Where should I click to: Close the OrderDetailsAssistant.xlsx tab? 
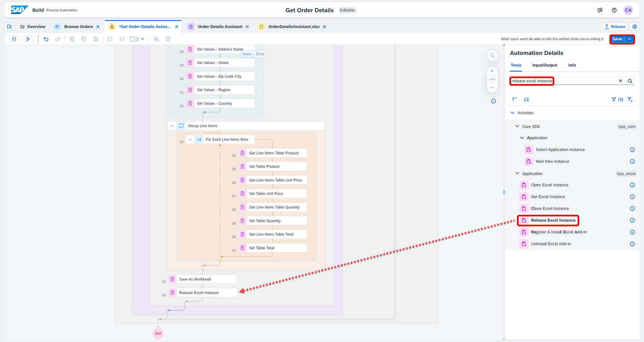[x=325, y=27]
